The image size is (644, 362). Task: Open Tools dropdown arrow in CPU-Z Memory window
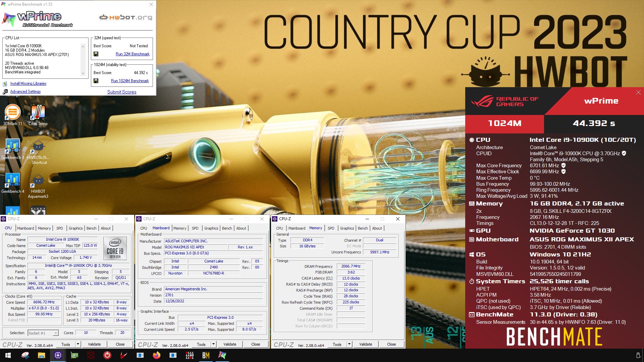pyautogui.click(x=349, y=344)
